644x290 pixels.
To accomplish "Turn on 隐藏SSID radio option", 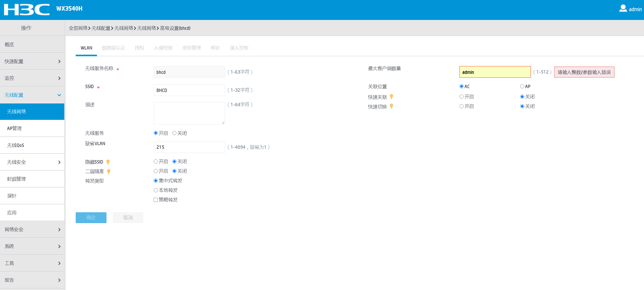I will pos(156,161).
